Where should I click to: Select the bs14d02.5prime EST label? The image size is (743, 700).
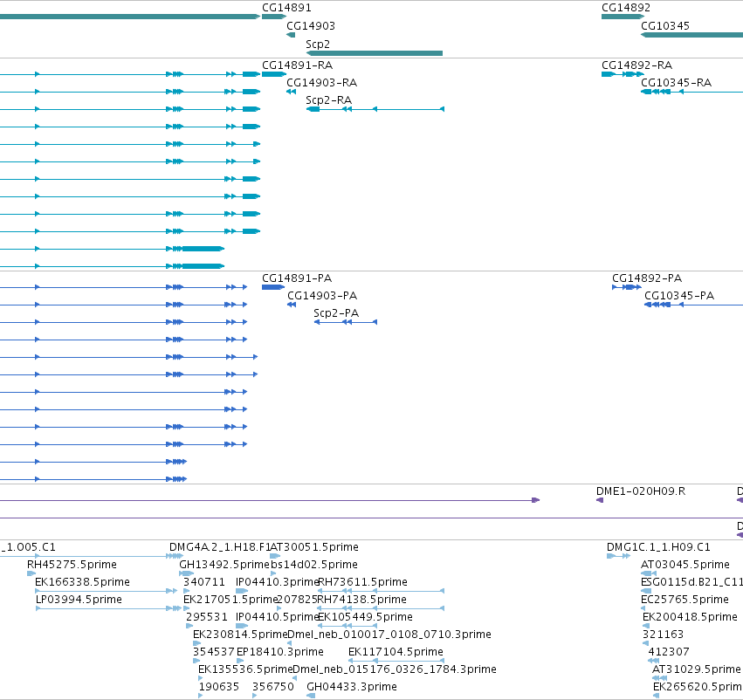(314, 565)
